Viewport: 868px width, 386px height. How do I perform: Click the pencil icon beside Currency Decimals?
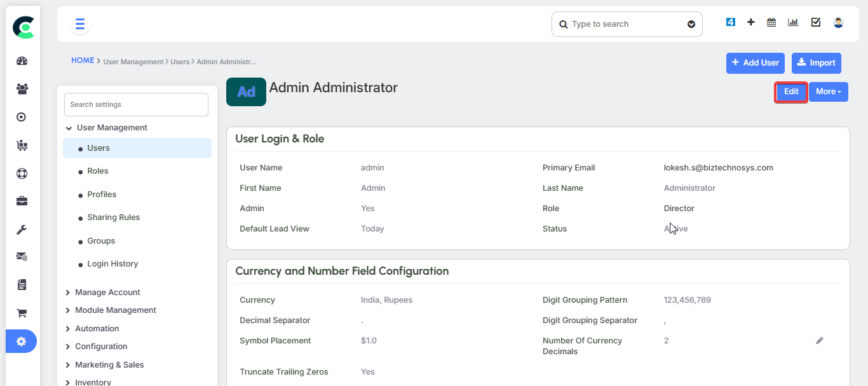point(819,341)
